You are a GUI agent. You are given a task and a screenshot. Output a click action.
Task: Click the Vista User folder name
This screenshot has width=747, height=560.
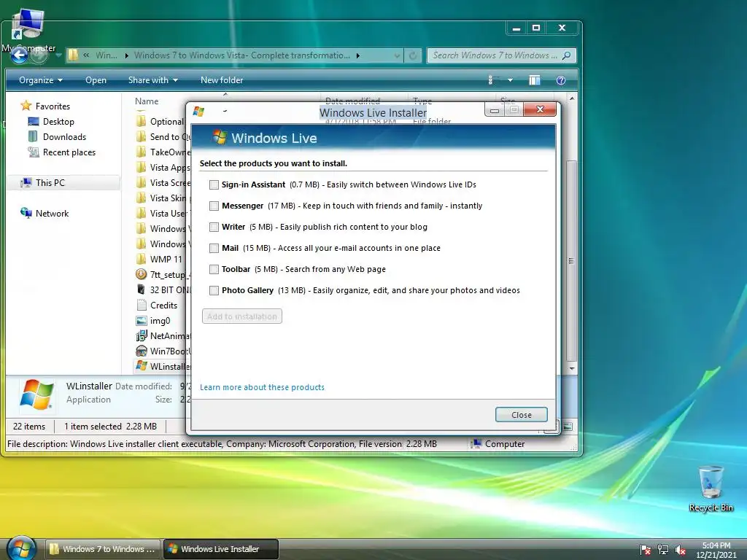click(169, 214)
